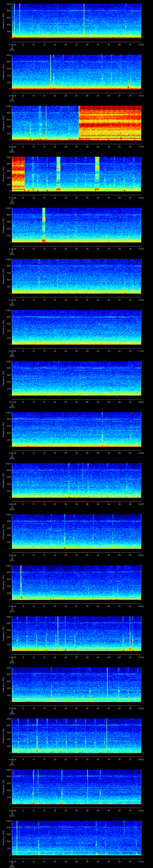Click the 30:00 end time label
The height and width of the screenshot is (868, 153).
[141, 810]
